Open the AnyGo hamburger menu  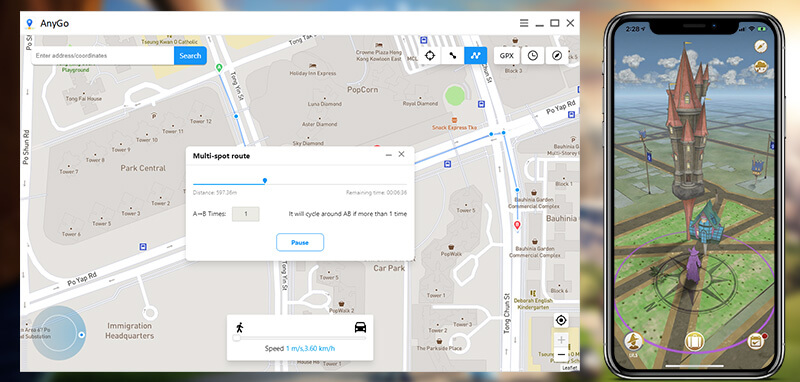(524, 23)
